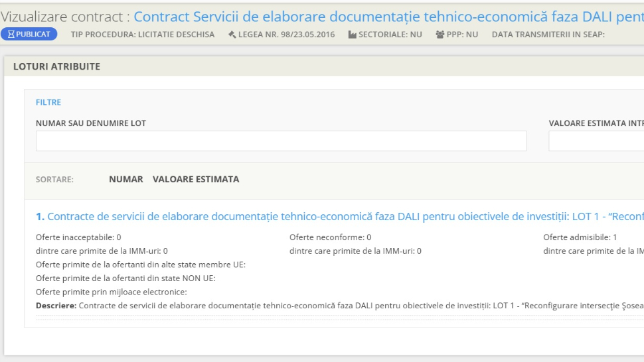The height and width of the screenshot is (362, 644).
Task: Select the LOTURI ATRIBUITE section header
Action: [56, 66]
